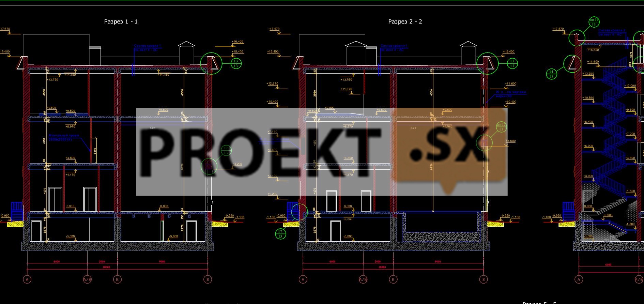Click detail callout 17/13 near section 2-2 basement
Image resolution: width=644 pixels, height=304 pixels.
[x=280, y=234]
